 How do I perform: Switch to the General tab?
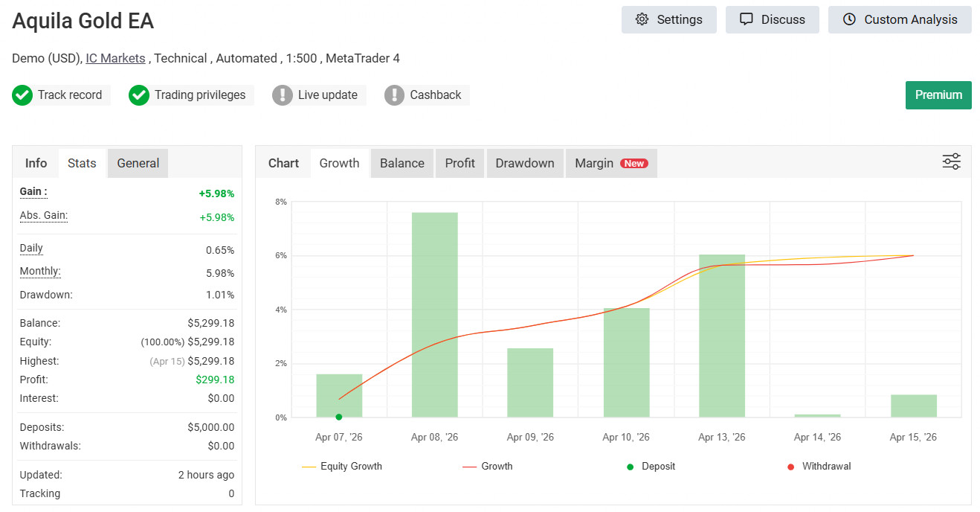coord(138,163)
